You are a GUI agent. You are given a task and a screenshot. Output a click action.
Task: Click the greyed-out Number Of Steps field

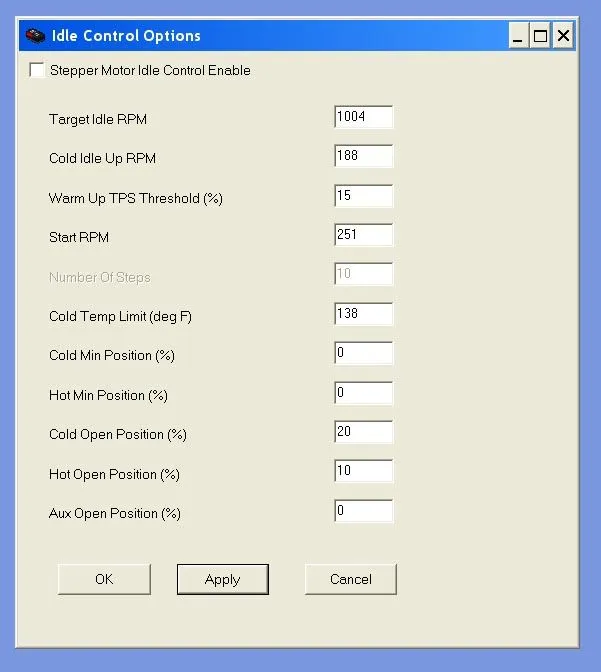coord(363,275)
